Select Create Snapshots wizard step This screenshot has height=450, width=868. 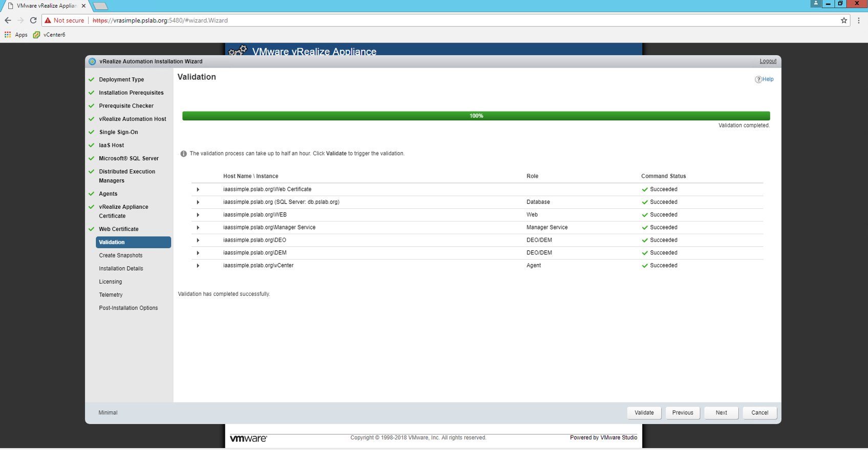pos(121,255)
